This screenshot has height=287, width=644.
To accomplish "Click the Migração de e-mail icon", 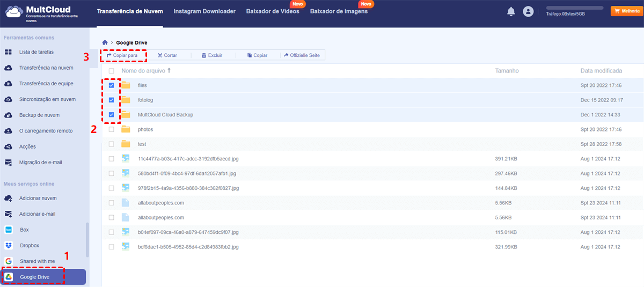I will click(x=8, y=162).
